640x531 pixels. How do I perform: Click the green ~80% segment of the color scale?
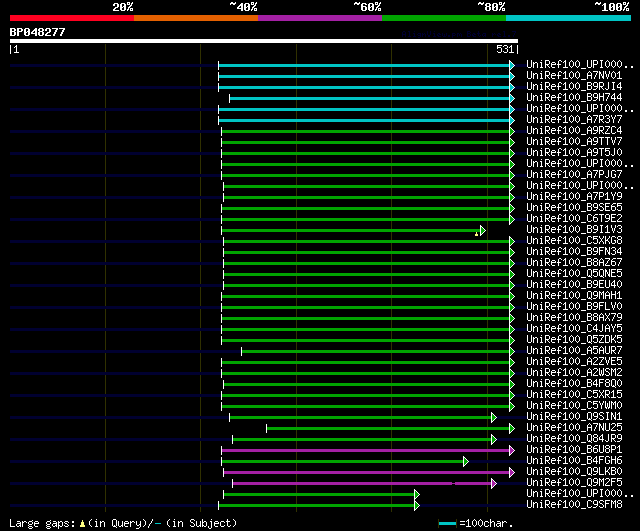click(444, 18)
